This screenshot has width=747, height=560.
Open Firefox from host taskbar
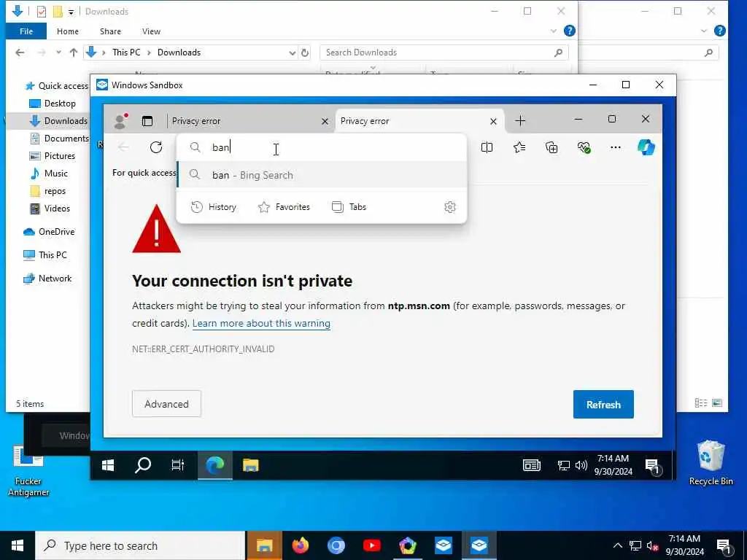tap(300, 545)
